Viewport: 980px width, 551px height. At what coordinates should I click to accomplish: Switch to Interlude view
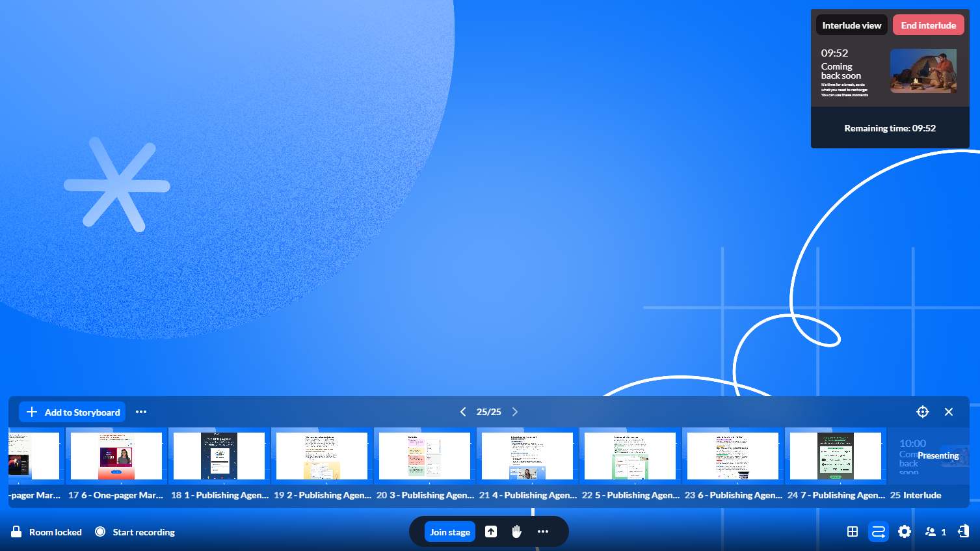(x=852, y=25)
